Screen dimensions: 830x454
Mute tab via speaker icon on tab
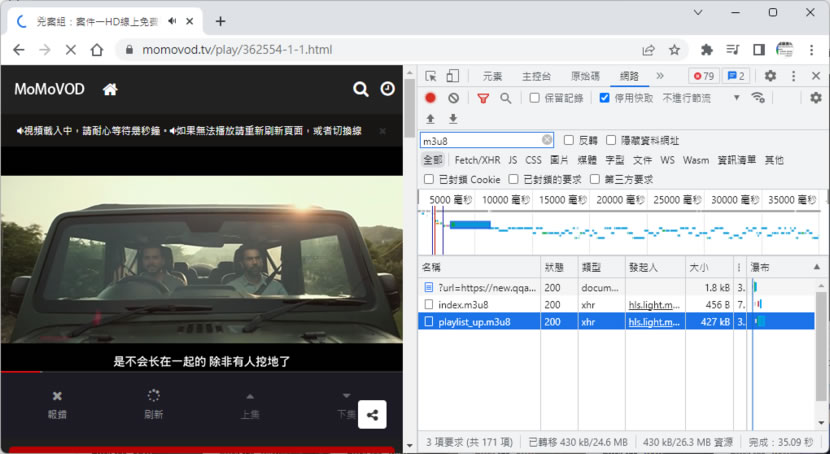(x=173, y=21)
